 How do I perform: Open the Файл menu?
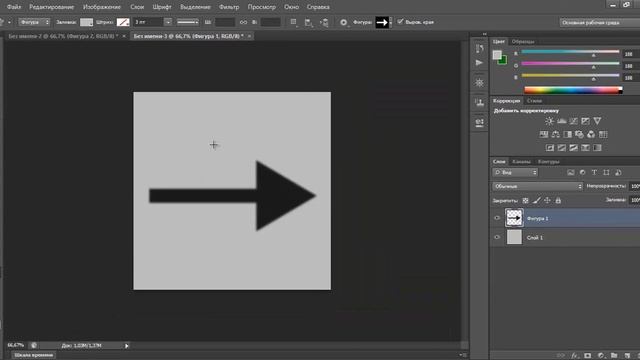[14, 7]
